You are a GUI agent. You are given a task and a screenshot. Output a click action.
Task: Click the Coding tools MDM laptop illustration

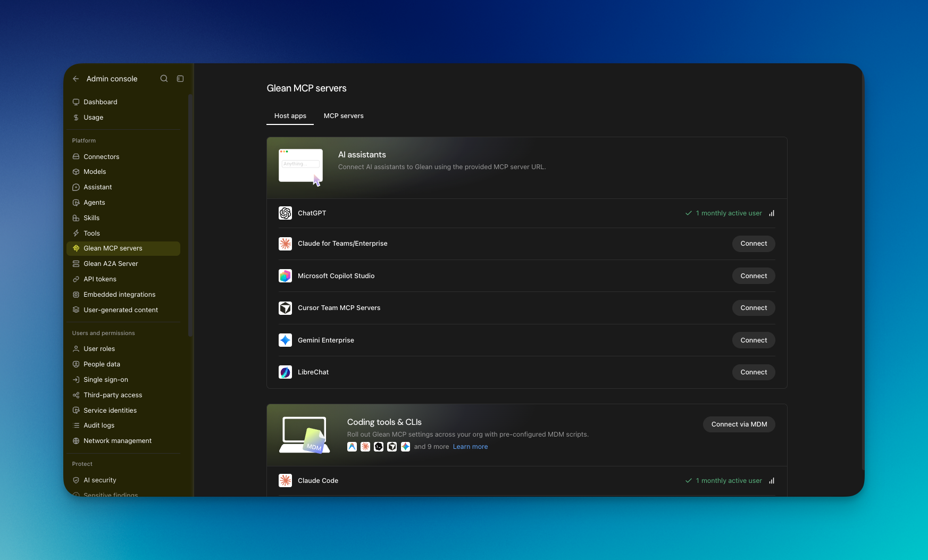coord(305,435)
